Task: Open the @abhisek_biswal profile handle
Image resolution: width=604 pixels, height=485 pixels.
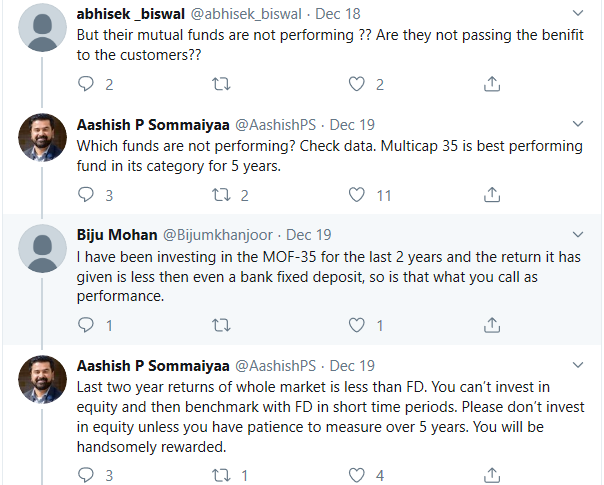Action: pos(246,14)
